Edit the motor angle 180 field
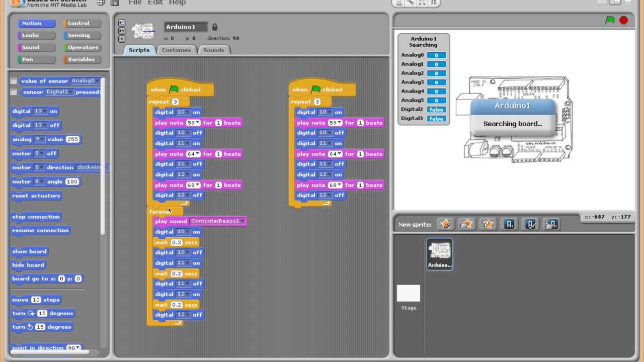 pos(72,182)
